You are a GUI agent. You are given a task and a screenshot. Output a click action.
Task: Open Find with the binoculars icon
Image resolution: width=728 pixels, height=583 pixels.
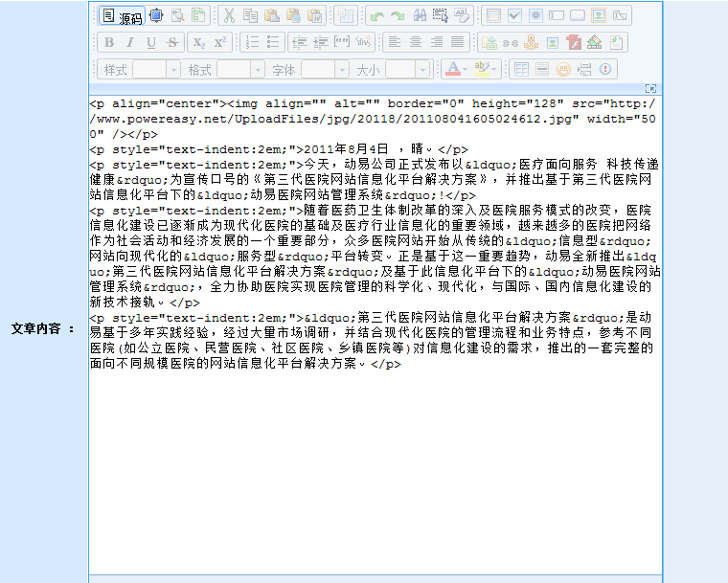(419, 16)
